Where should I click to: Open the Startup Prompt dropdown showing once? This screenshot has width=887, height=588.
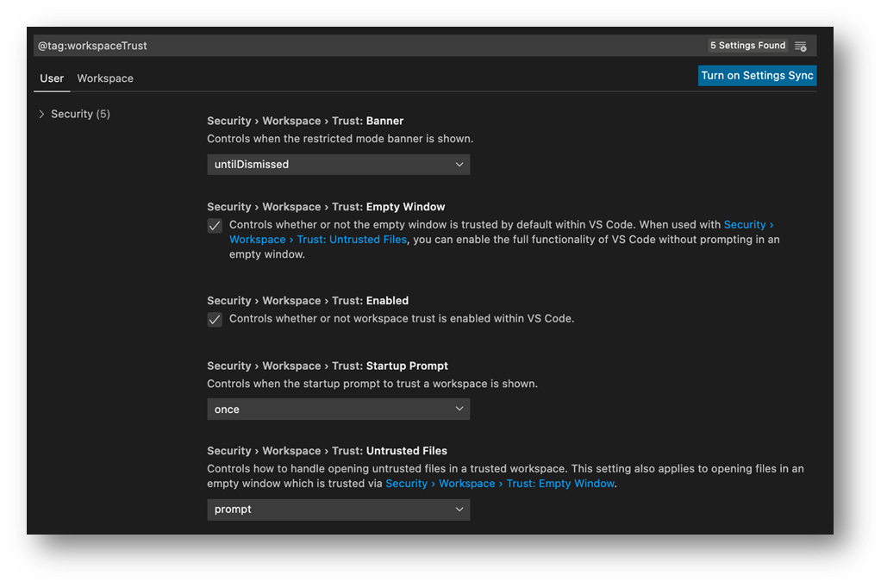click(338, 408)
